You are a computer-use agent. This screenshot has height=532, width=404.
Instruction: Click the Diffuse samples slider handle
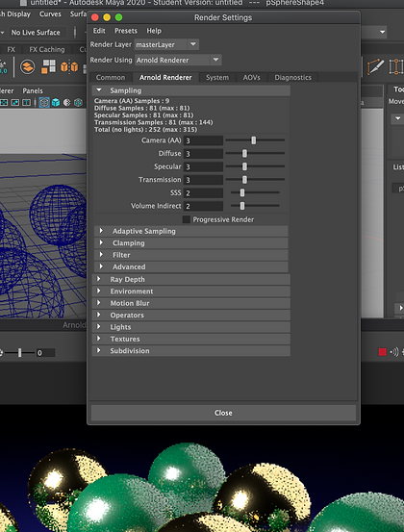(x=244, y=153)
